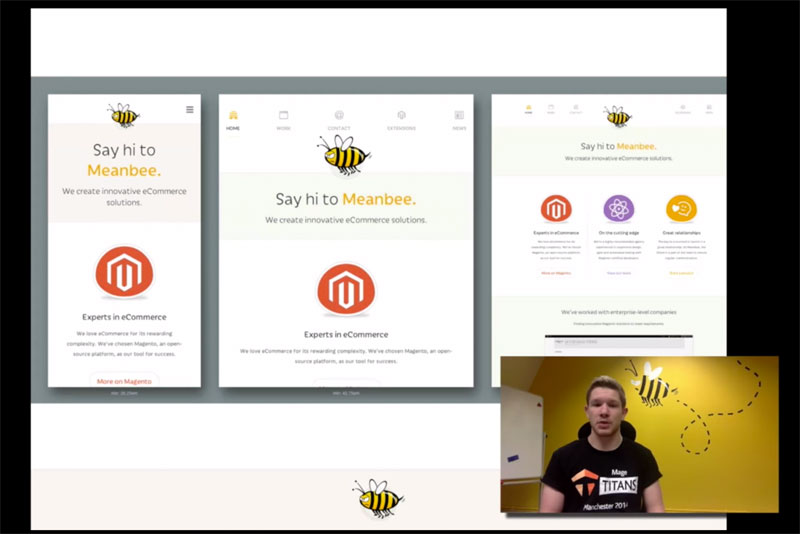Select Great relationships heading in desktop mockup
800x534 pixels.
[x=681, y=233]
